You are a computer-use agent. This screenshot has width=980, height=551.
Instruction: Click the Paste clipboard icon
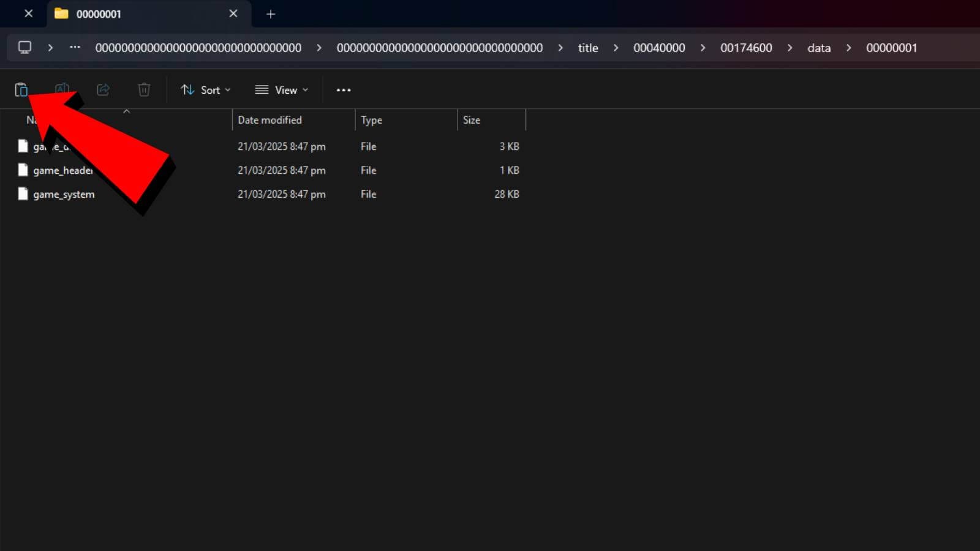point(21,89)
